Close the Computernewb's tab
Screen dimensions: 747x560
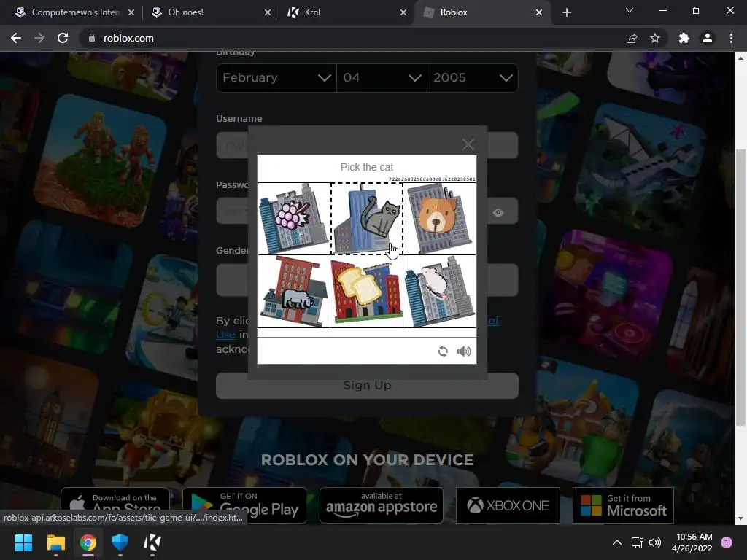pyautogui.click(x=131, y=12)
